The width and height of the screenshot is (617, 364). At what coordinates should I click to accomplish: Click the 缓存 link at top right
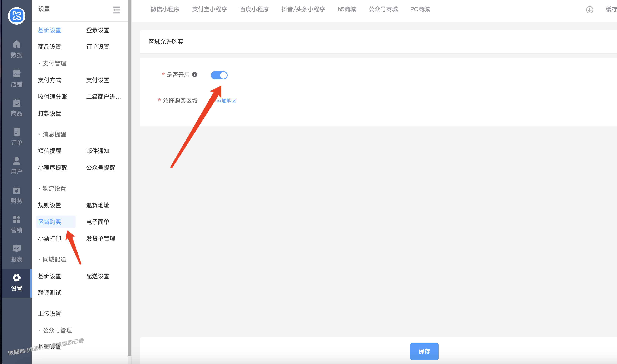(x=611, y=9)
